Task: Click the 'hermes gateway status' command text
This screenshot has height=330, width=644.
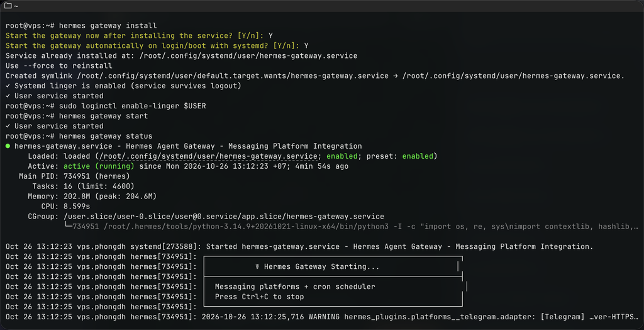Action: click(106, 136)
